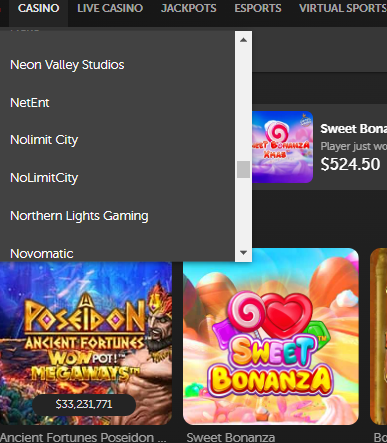Open the Sweet Bonanza Xmas winner thumbnail

coord(282,147)
